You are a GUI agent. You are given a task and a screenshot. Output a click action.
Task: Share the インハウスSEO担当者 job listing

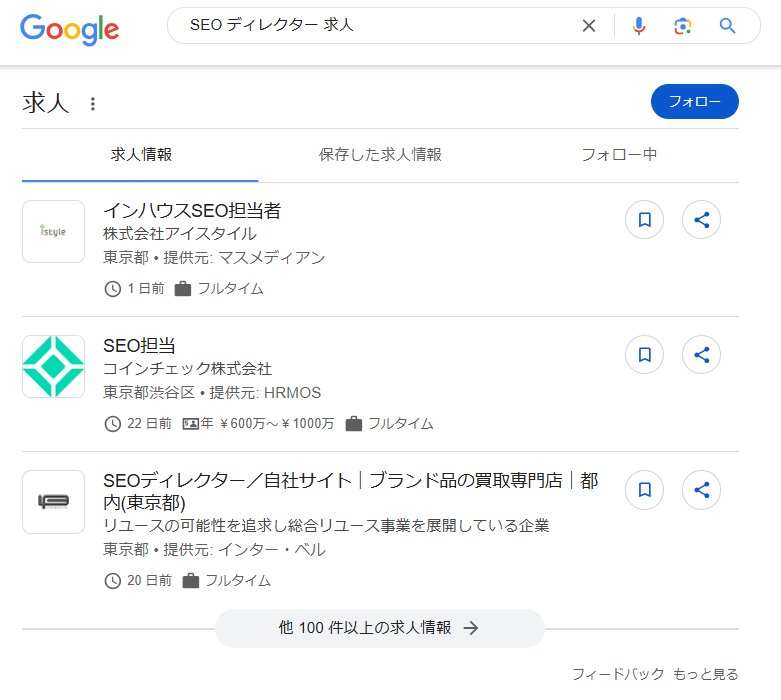coord(701,220)
